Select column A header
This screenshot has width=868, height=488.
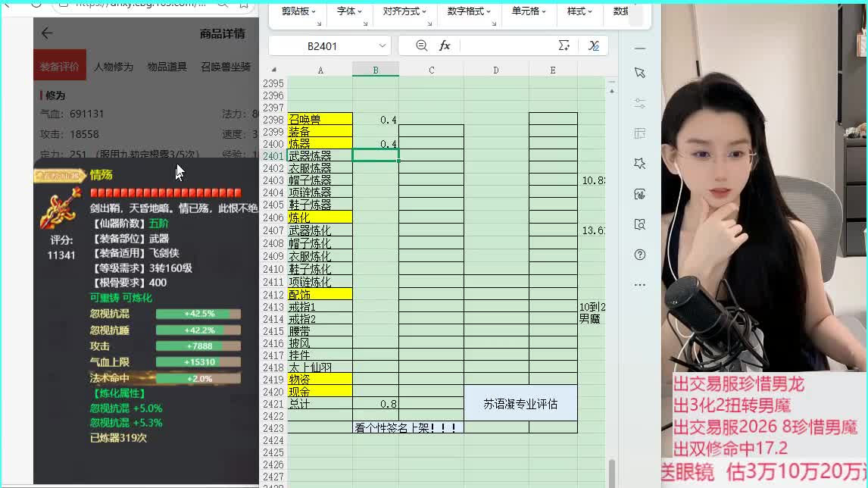(x=320, y=70)
